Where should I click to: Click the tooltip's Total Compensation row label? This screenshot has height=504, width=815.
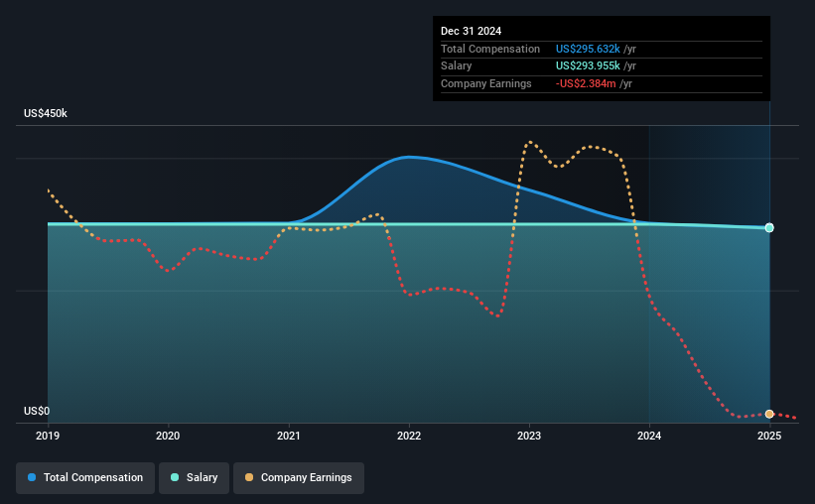click(490, 49)
